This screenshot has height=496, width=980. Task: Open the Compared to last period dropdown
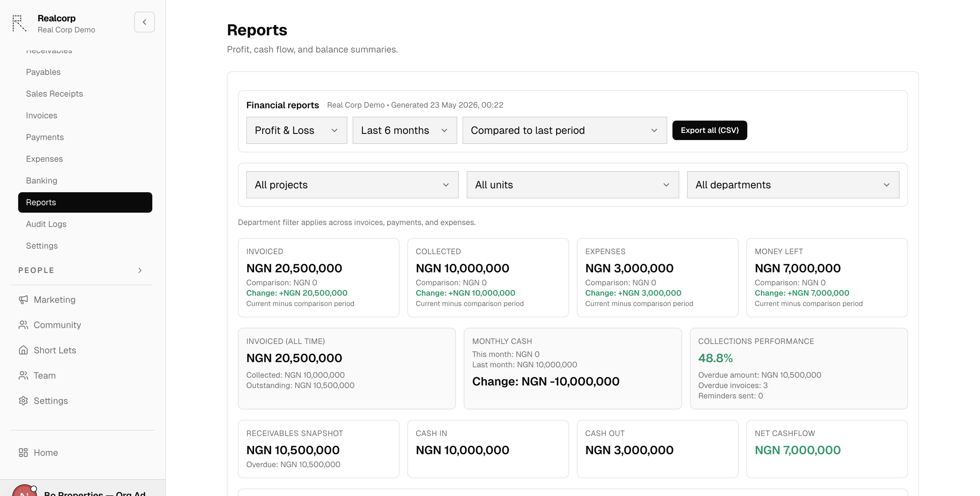pyautogui.click(x=565, y=130)
